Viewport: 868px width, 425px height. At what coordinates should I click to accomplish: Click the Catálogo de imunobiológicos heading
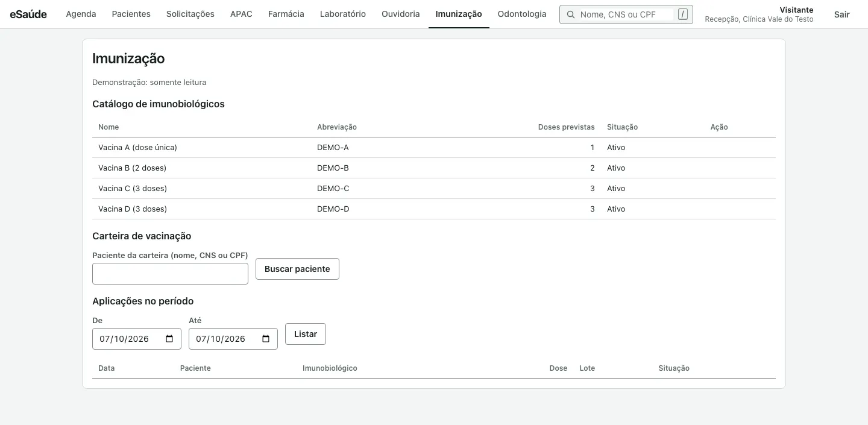159,104
